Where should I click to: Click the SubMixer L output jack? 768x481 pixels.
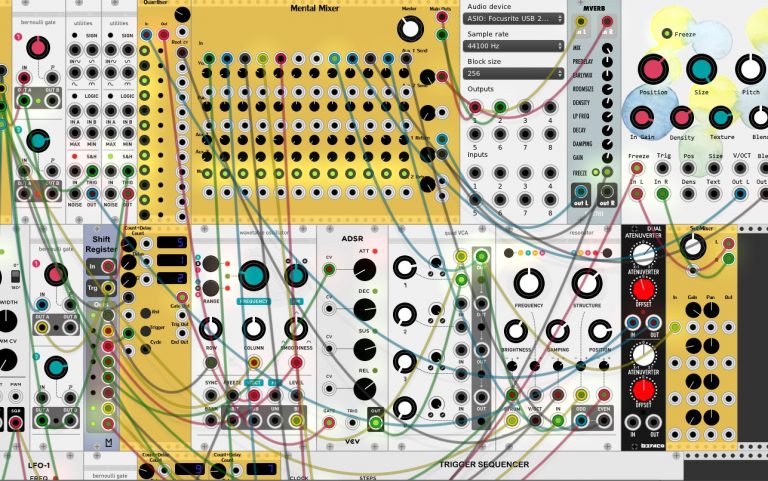pyautogui.click(x=728, y=243)
